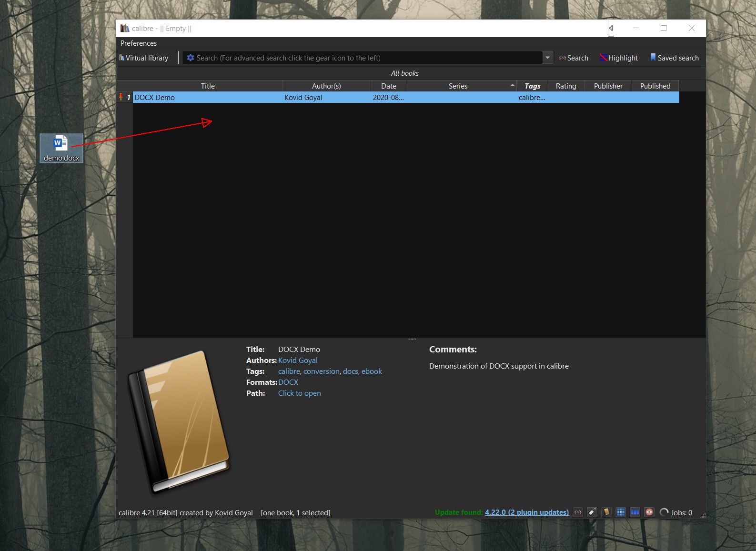The width and height of the screenshot is (756, 551).
Task: Click the 'Click to open' path link
Action: [x=300, y=393]
